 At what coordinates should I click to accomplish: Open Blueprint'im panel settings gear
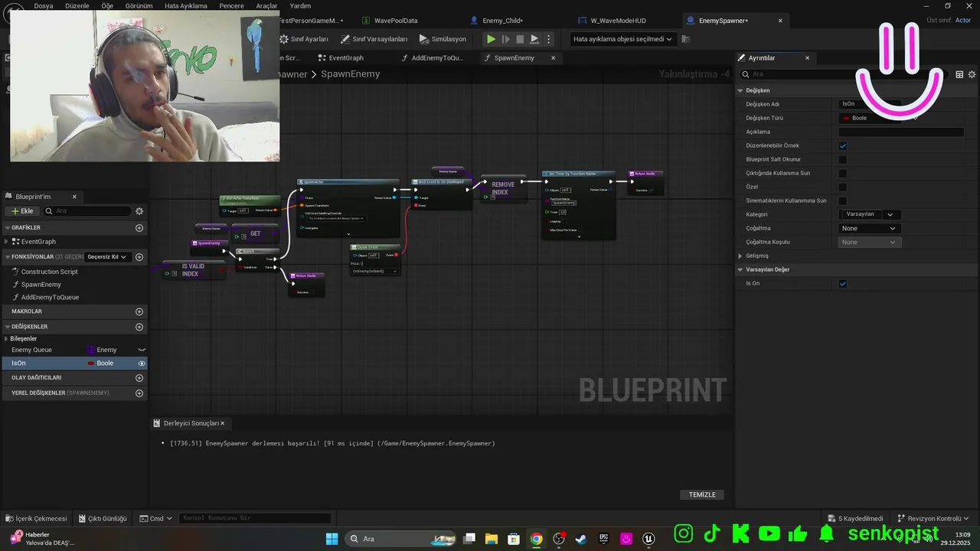(x=139, y=211)
